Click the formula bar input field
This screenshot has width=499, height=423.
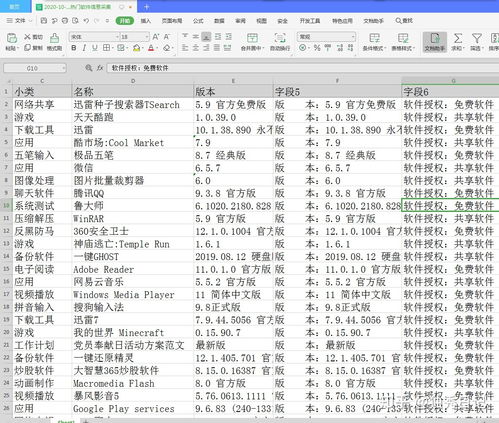click(303, 68)
